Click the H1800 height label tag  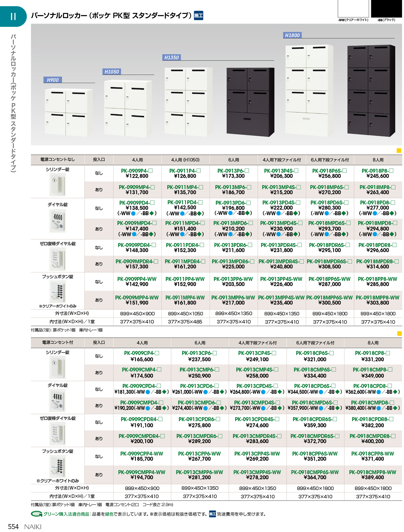pyautogui.click(x=292, y=35)
